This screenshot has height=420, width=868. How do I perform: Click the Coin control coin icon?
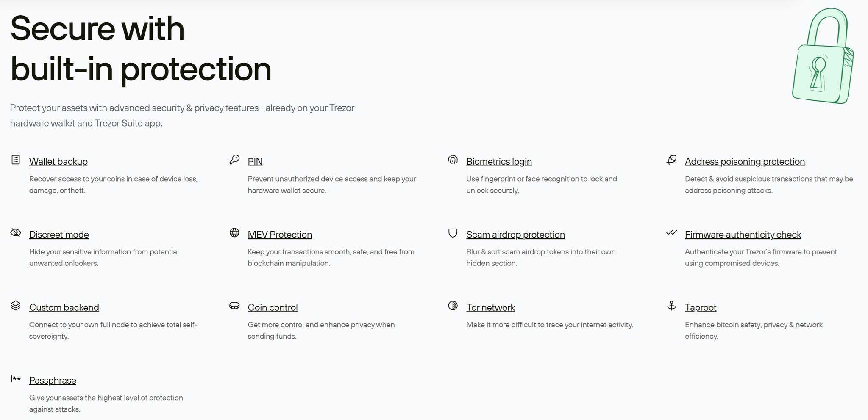234,306
